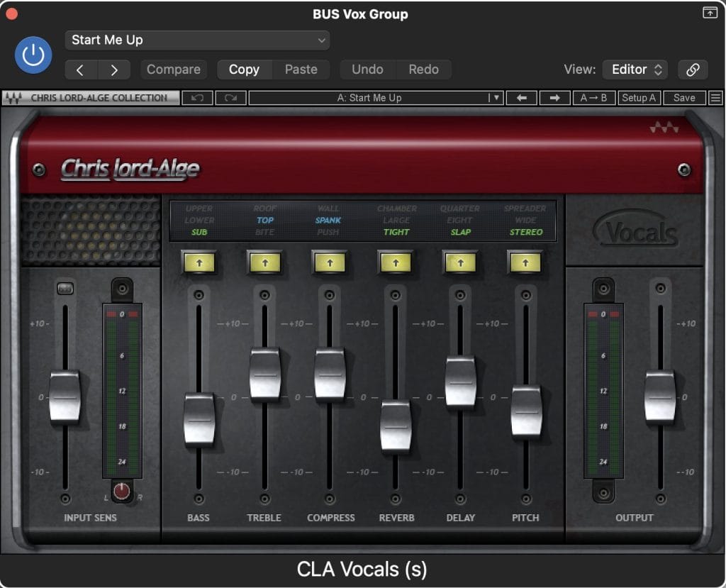The height and width of the screenshot is (588, 726).
Task: Click the Redo button
Action: pyautogui.click(x=424, y=70)
